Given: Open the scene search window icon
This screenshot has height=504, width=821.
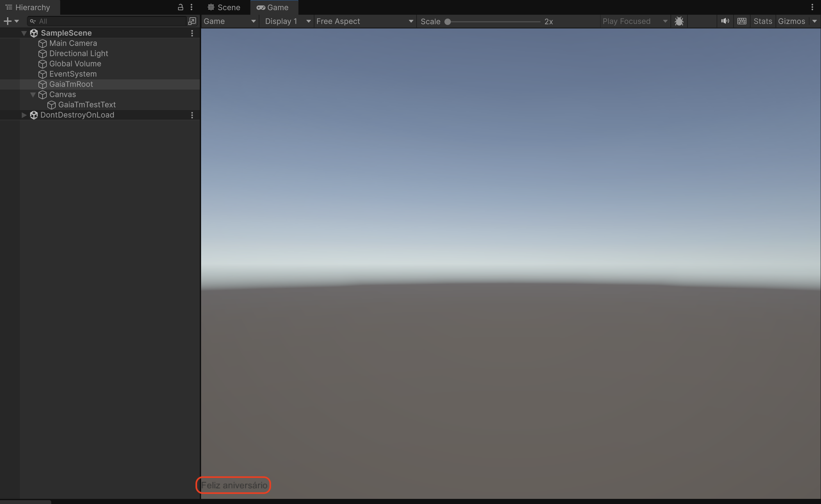Looking at the screenshot, I should tap(192, 21).
